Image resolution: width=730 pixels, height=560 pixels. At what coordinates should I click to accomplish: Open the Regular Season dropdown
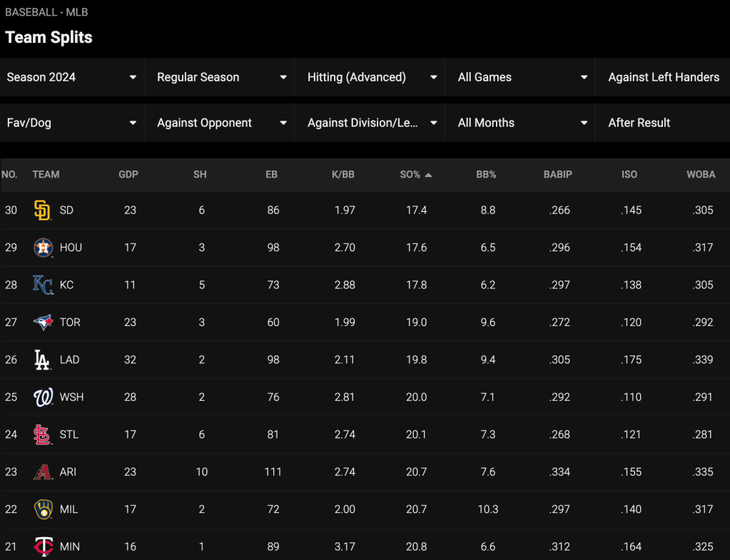pos(219,77)
